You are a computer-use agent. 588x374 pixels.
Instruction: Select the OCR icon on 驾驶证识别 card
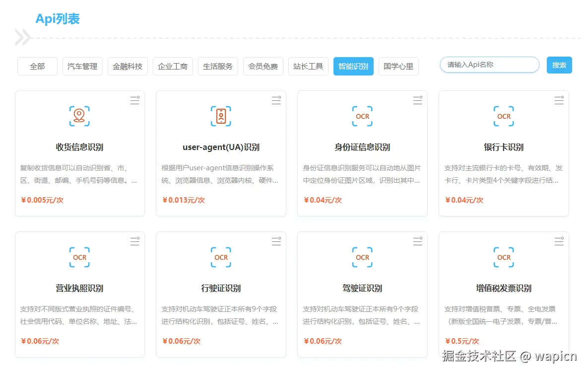pos(362,257)
